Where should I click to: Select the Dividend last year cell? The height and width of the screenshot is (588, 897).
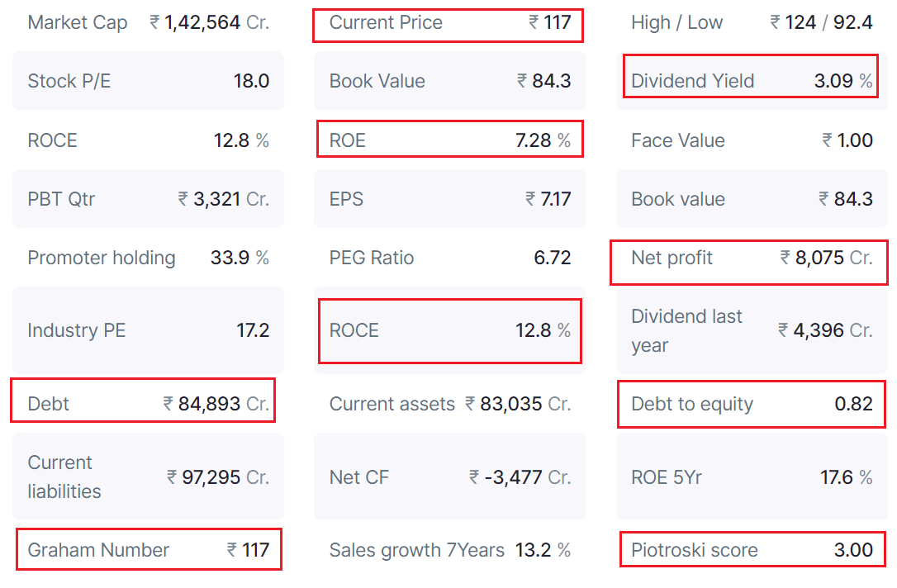coord(751,331)
